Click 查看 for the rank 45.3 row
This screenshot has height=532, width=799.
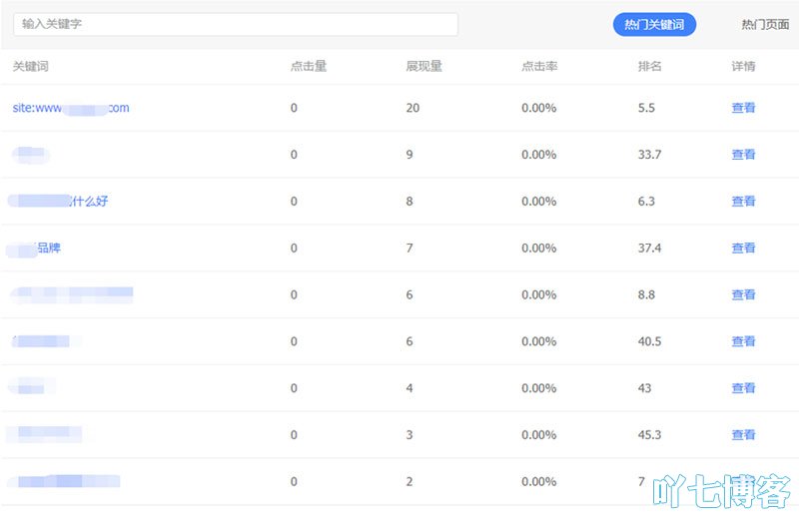(743, 435)
